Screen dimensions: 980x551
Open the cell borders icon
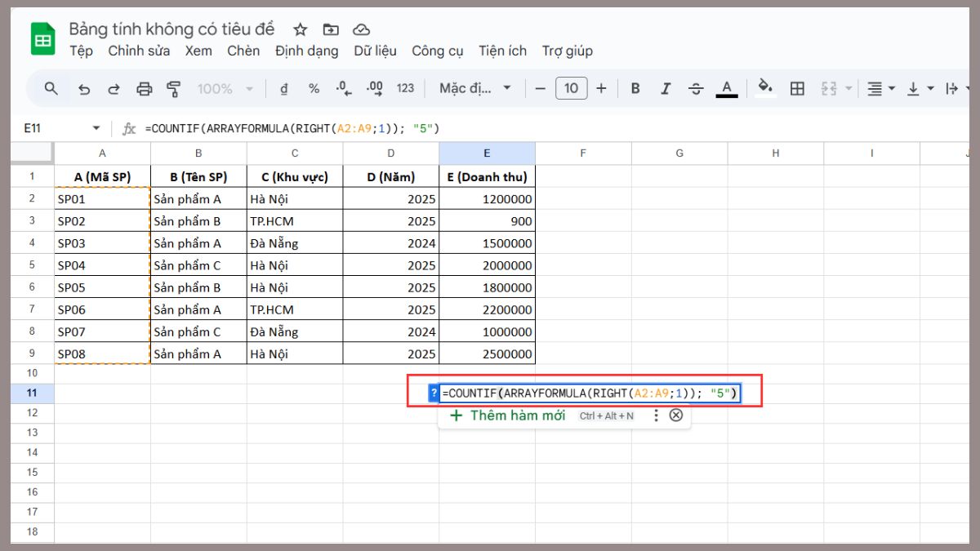pos(797,89)
